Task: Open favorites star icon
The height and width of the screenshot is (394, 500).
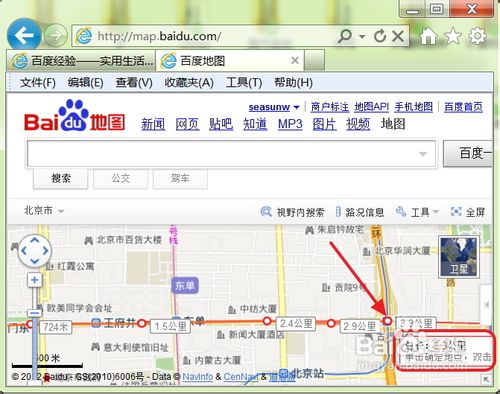Action: pyautogui.click(x=453, y=36)
